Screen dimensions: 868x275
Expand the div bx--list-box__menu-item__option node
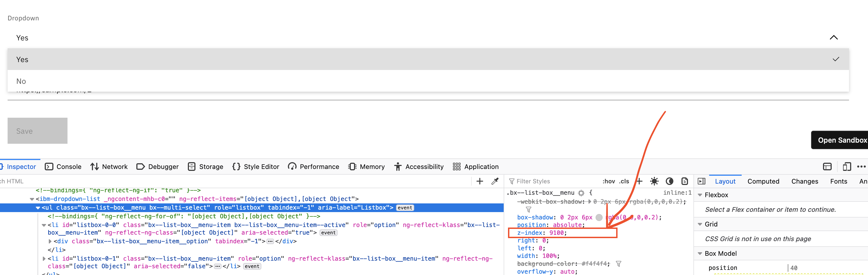click(x=50, y=241)
